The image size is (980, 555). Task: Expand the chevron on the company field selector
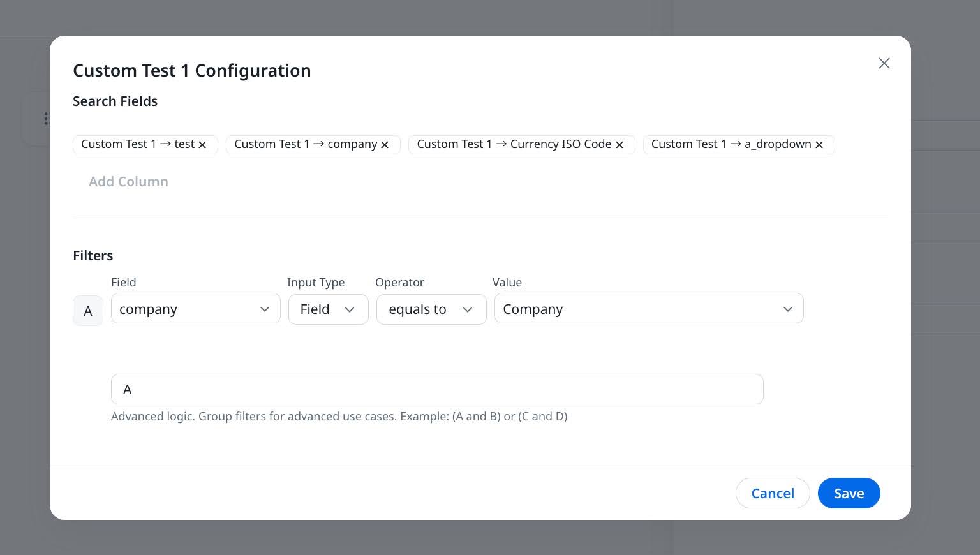pos(265,309)
